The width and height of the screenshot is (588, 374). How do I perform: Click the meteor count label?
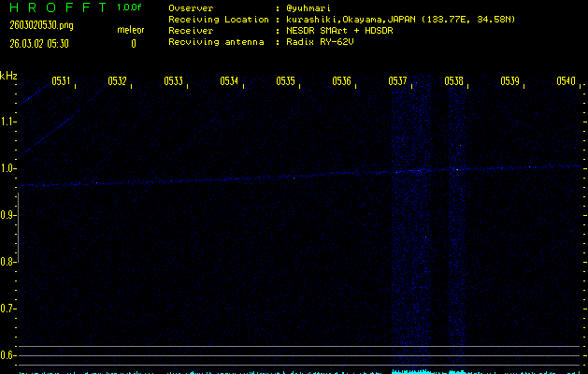pos(130,30)
